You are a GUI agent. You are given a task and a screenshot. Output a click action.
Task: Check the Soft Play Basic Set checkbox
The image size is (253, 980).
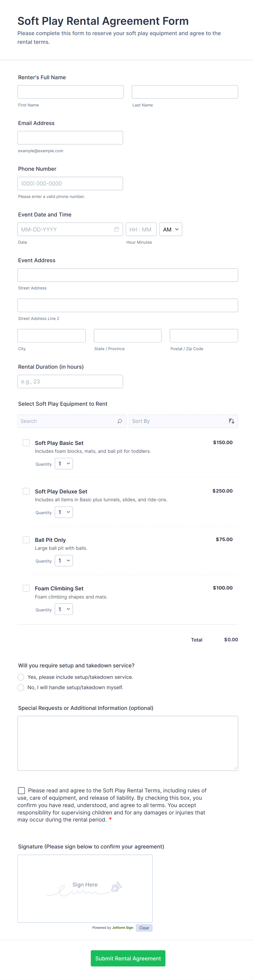click(x=26, y=443)
